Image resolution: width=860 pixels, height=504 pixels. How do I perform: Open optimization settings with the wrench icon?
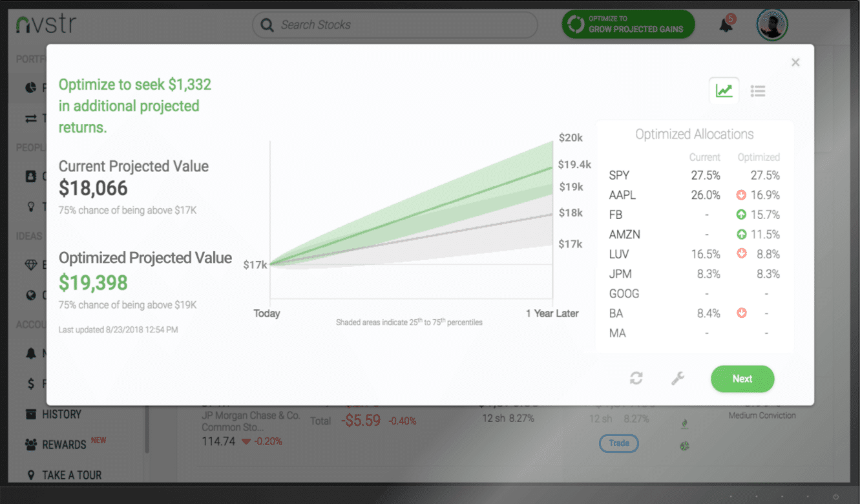pos(677,379)
